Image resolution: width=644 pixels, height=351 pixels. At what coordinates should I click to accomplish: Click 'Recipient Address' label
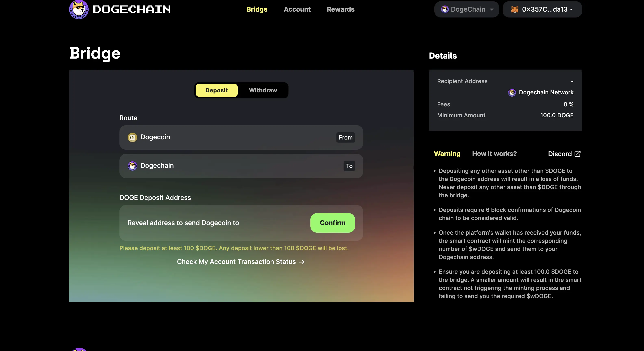462,81
